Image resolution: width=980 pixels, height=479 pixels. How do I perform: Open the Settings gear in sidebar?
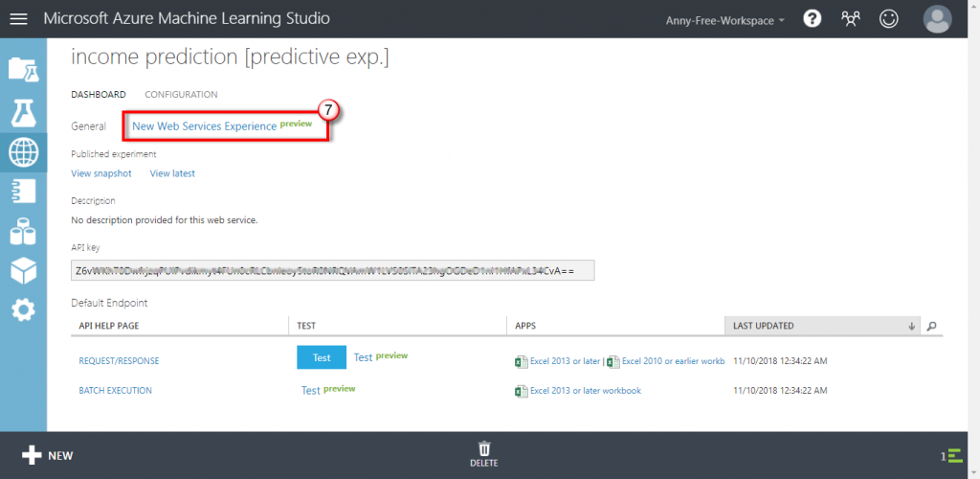[23, 309]
